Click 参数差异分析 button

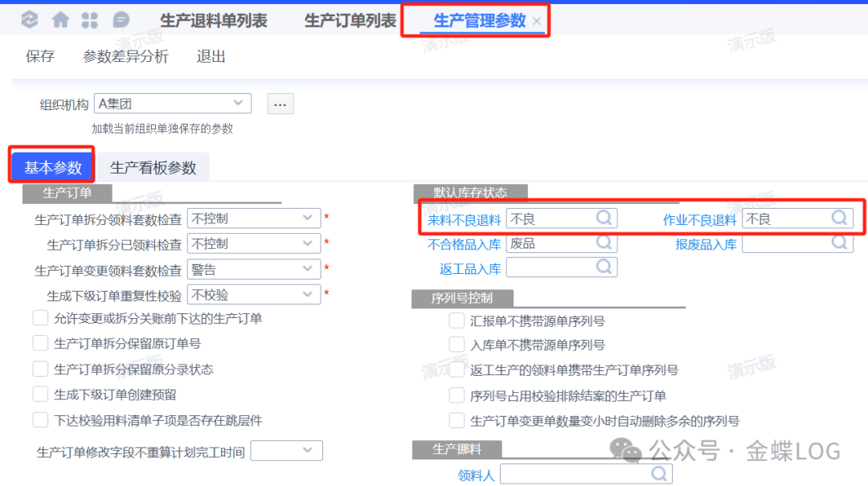pyautogui.click(x=125, y=56)
